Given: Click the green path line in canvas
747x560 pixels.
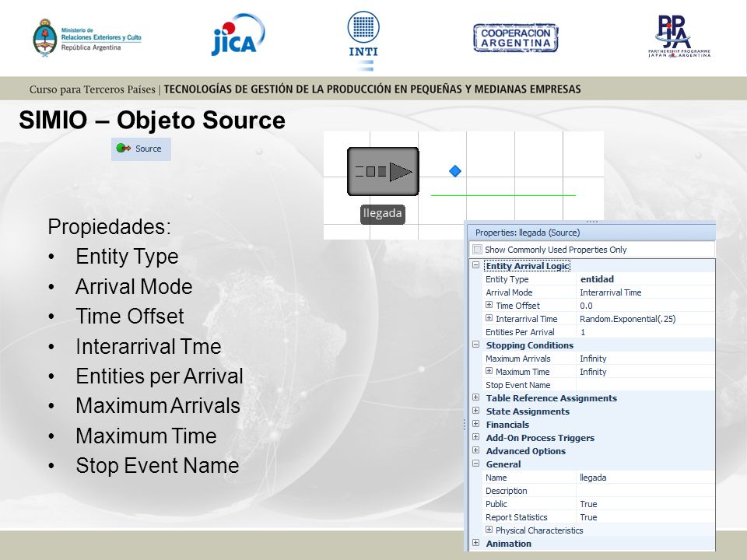Looking at the screenshot, I should pos(503,195).
